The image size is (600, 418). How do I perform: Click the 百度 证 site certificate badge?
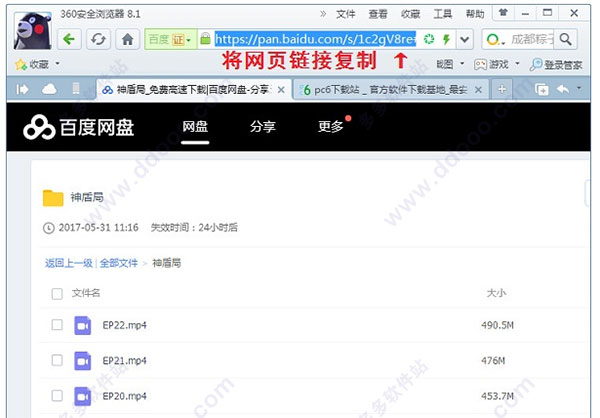(x=170, y=39)
